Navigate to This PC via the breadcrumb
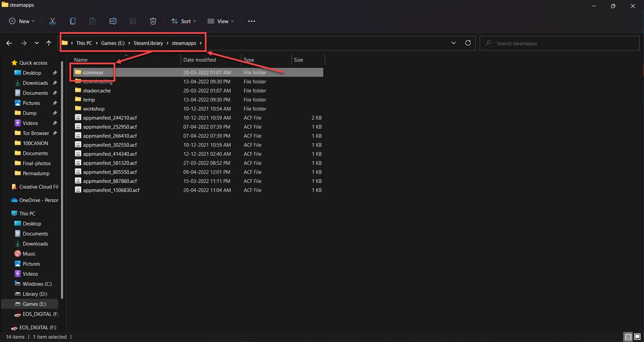The height and width of the screenshot is (342, 644). [x=84, y=43]
